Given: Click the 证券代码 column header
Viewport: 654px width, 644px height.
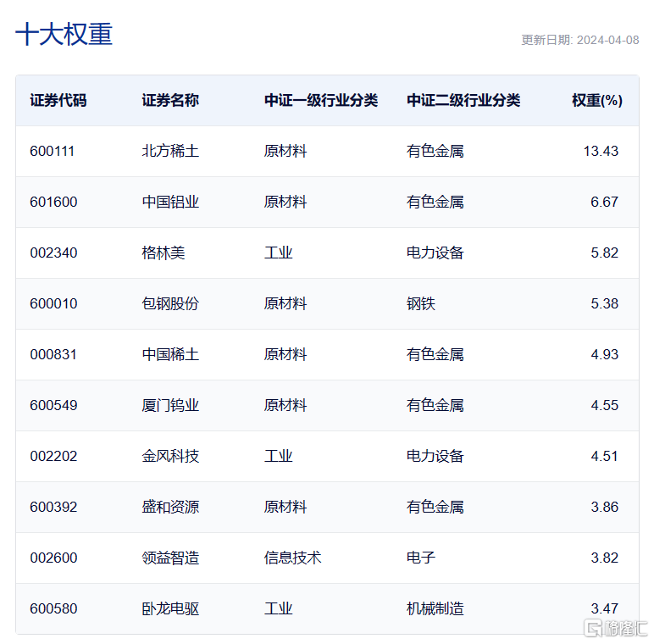Looking at the screenshot, I should point(58,101).
